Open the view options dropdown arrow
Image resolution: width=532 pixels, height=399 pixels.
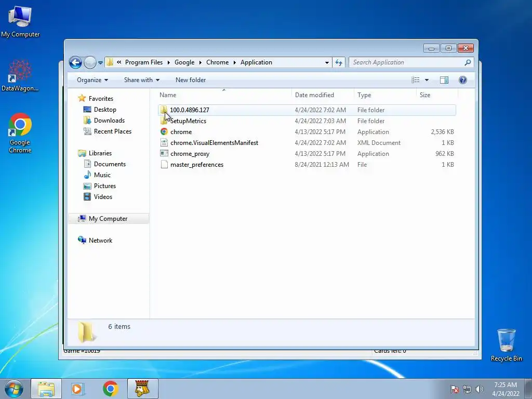click(x=427, y=80)
